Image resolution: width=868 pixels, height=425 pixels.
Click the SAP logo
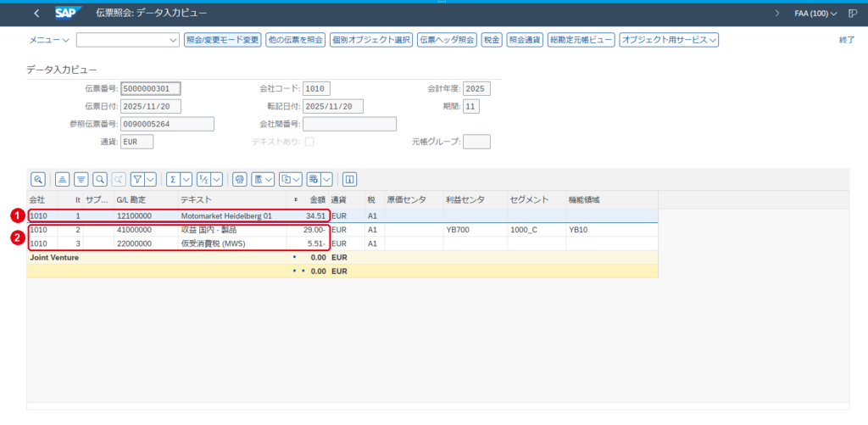click(x=69, y=13)
